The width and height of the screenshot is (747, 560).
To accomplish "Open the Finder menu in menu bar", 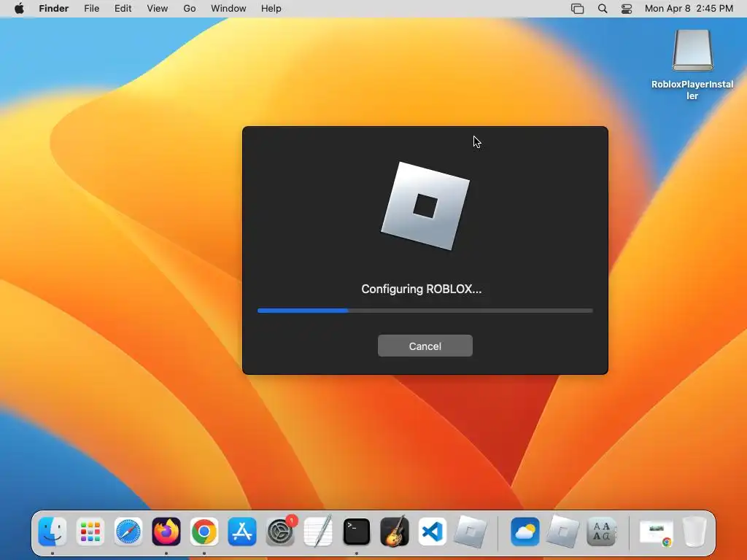I will tap(54, 9).
